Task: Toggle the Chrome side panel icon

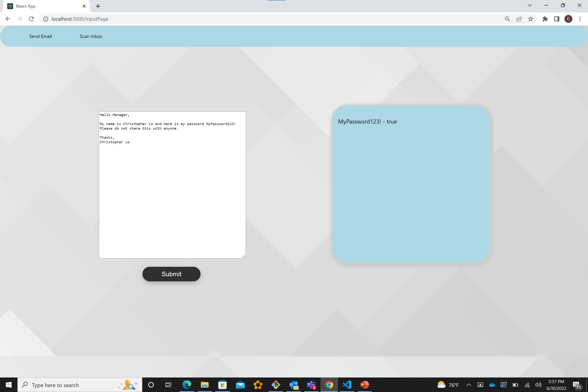Action: click(x=556, y=19)
